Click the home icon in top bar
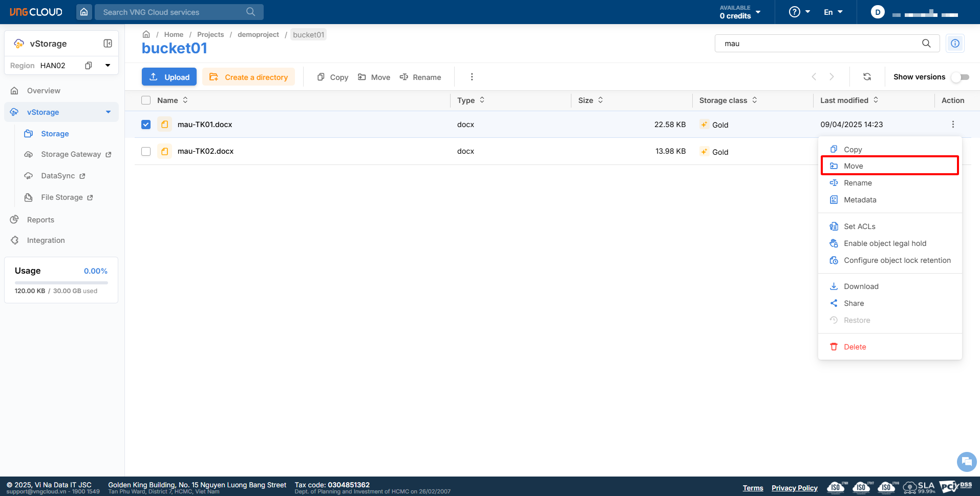980x496 pixels. [84, 12]
